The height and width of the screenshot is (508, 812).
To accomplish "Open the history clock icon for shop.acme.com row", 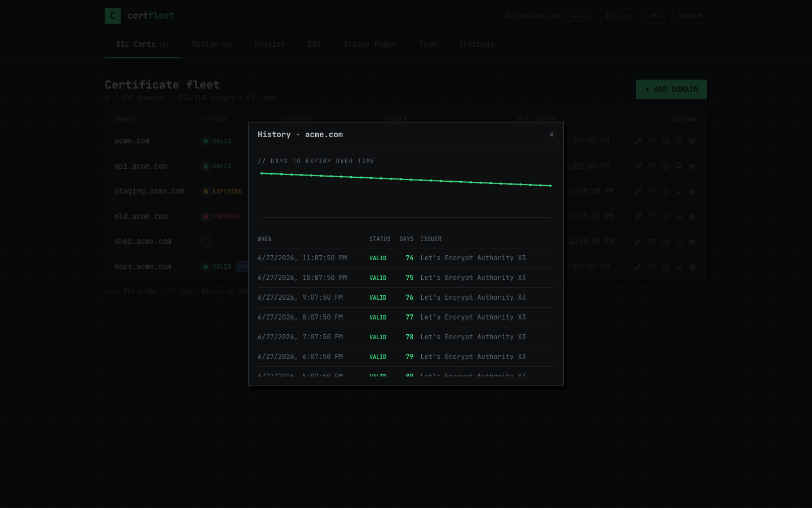I will [665, 242].
